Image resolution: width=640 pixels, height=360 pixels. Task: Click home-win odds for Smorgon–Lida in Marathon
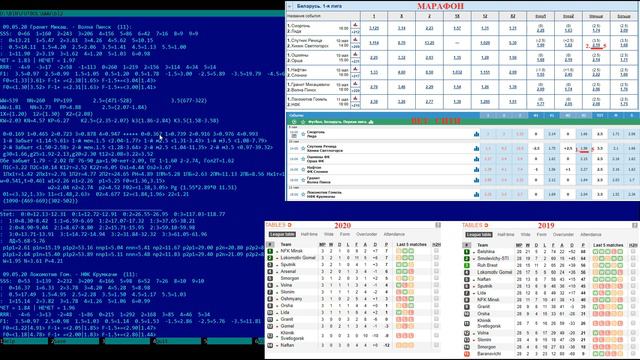click(x=374, y=28)
